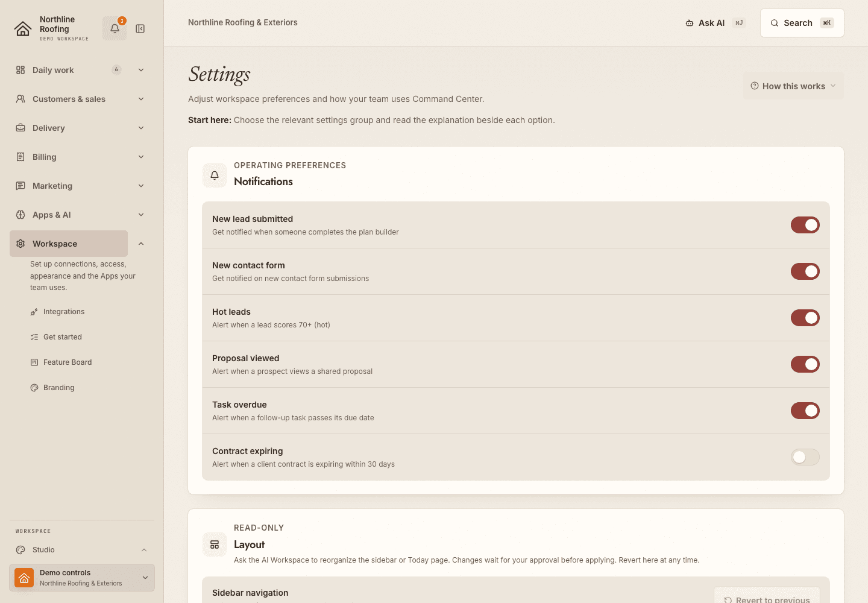Viewport: 868px width, 603px height.
Task: Click the Daily work grid icon
Action: point(20,70)
